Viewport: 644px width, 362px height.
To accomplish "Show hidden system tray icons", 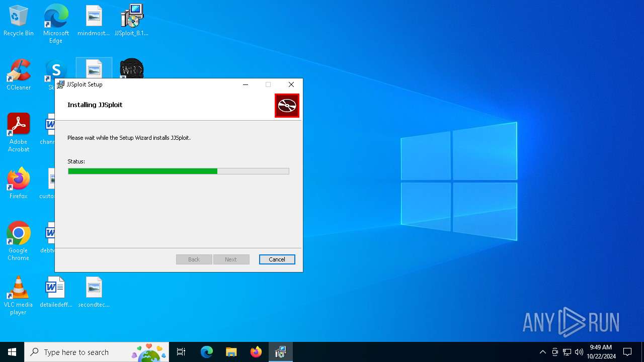I will [x=542, y=352].
